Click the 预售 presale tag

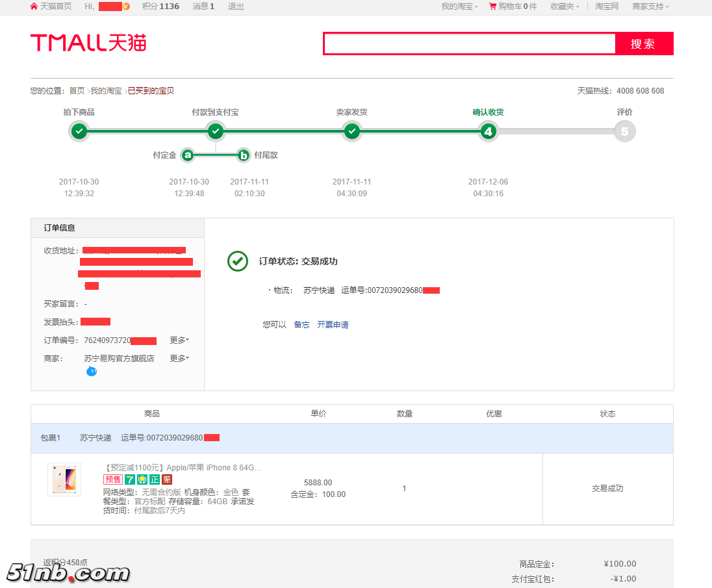(x=113, y=479)
